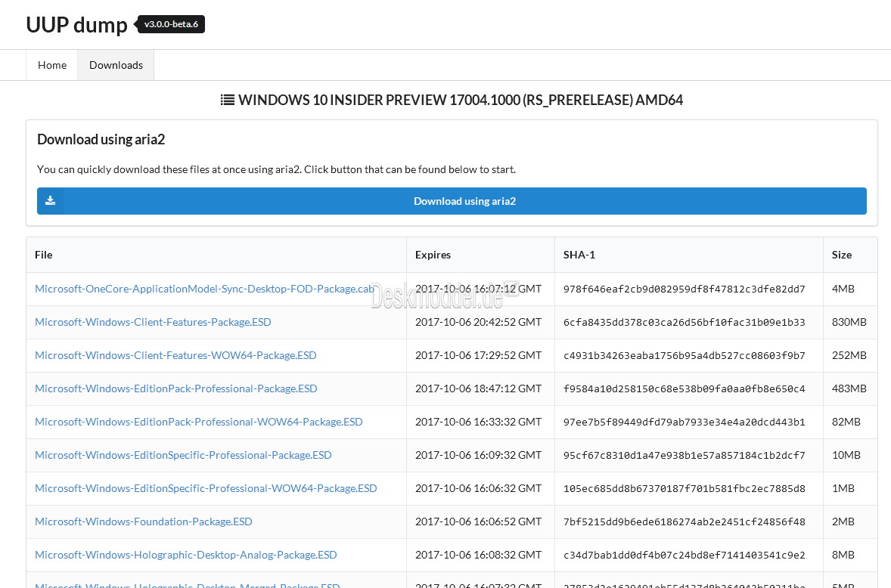Click EditionSpecific-Professional-Package.ESD file link
Viewport: 891px width, 588px height.
(183, 455)
